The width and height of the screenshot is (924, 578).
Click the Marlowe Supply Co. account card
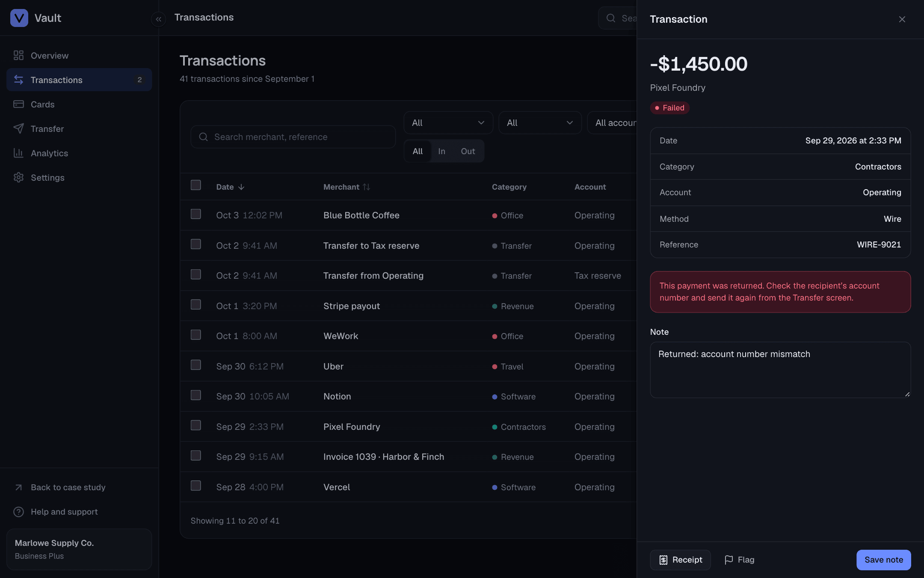tap(79, 549)
